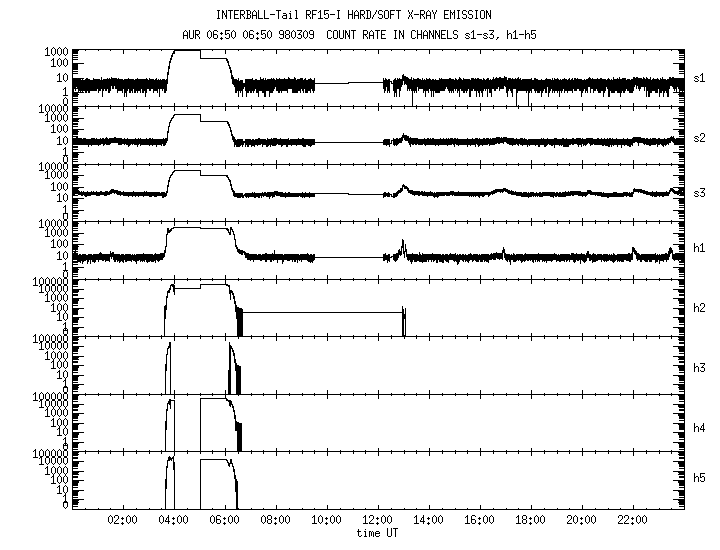Click the s3 channel label
The height and width of the screenshot is (550, 720).
point(700,192)
